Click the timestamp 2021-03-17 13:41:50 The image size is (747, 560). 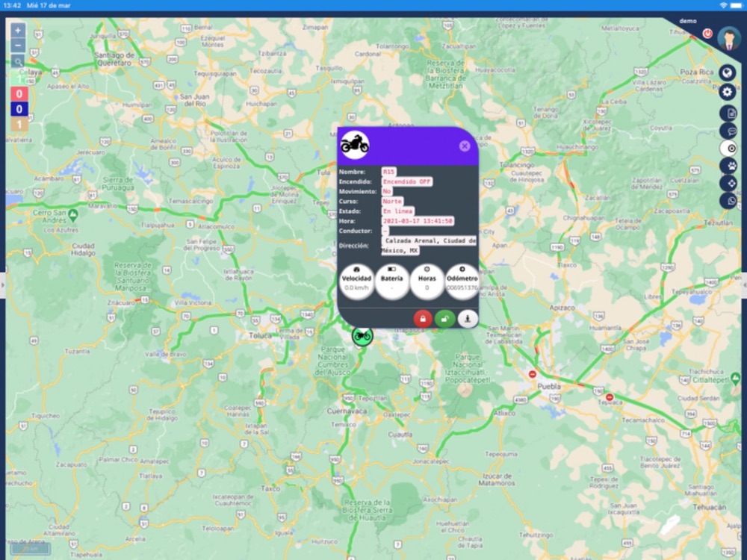click(x=418, y=221)
